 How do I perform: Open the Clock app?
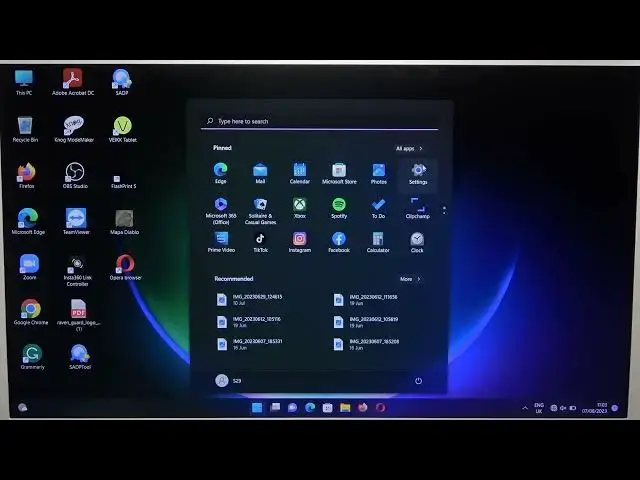pos(417,242)
